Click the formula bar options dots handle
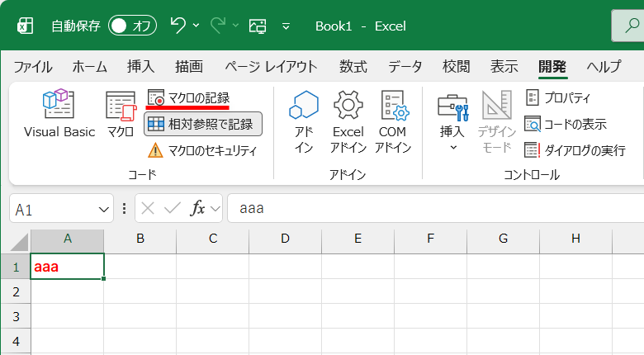This screenshot has height=355, width=644. coord(124,209)
